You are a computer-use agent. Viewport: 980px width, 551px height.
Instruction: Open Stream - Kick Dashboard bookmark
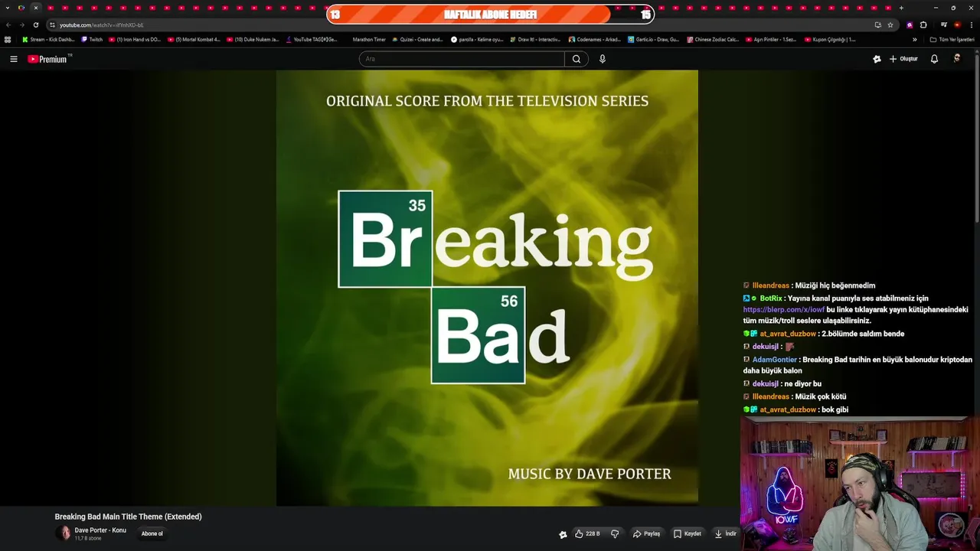tap(48, 40)
